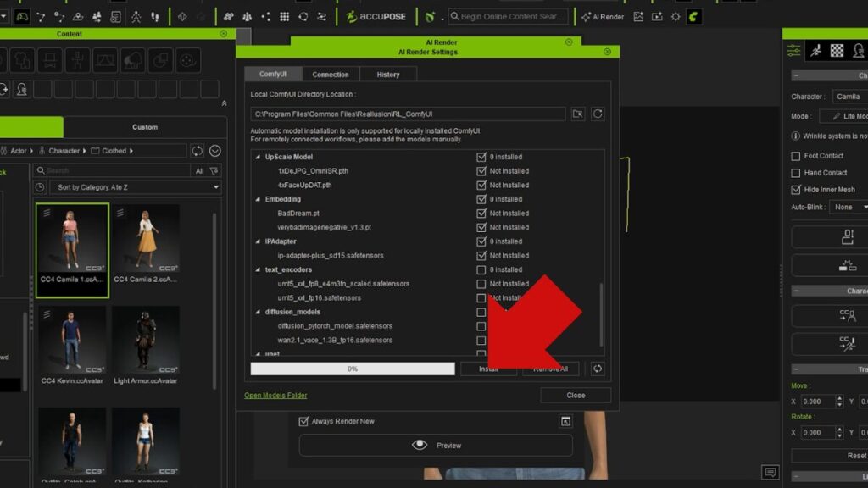Click the model list vertical scrollbar
868x488 pixels.
tap(601, 315)
